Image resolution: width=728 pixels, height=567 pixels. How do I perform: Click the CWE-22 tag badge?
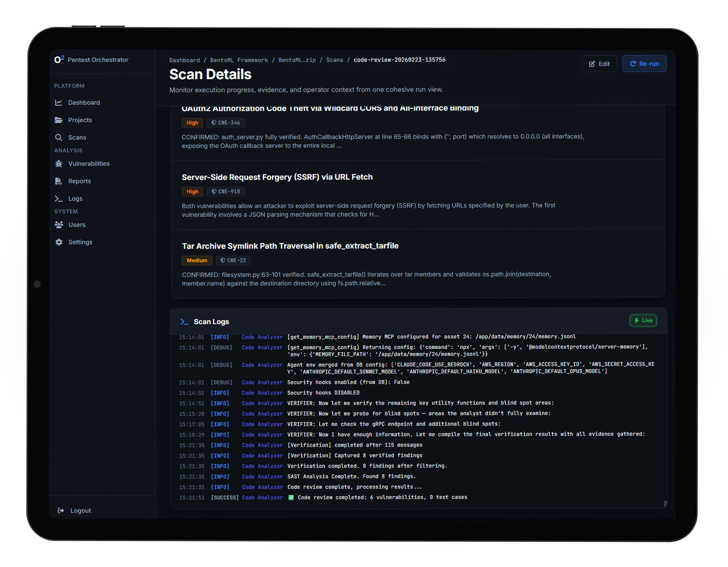click(x=233, y=261)
